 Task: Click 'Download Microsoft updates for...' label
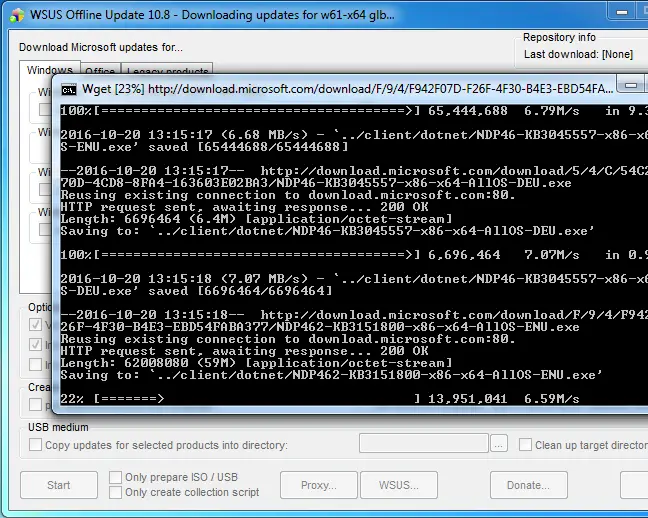[100, 47]
